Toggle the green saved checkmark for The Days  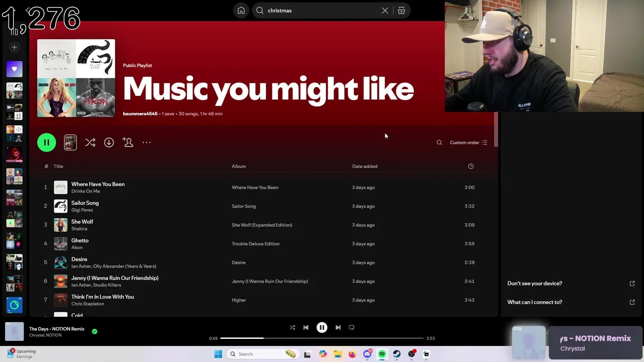point(95,331)
